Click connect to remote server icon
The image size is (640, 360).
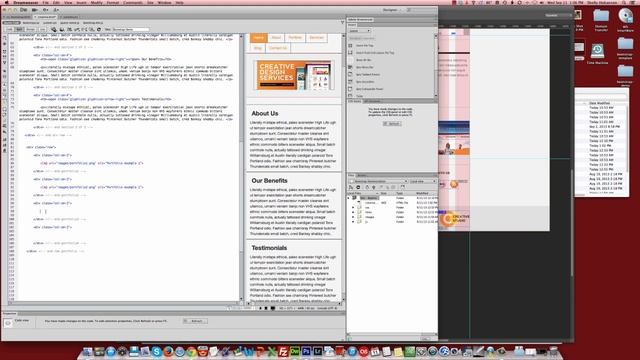coord(351,187)
